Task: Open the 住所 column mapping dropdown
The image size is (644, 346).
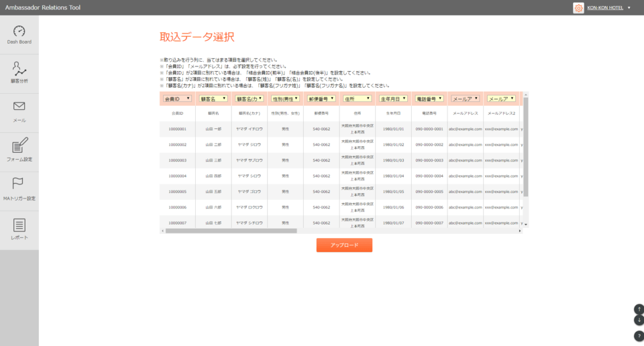Action: 357,99
